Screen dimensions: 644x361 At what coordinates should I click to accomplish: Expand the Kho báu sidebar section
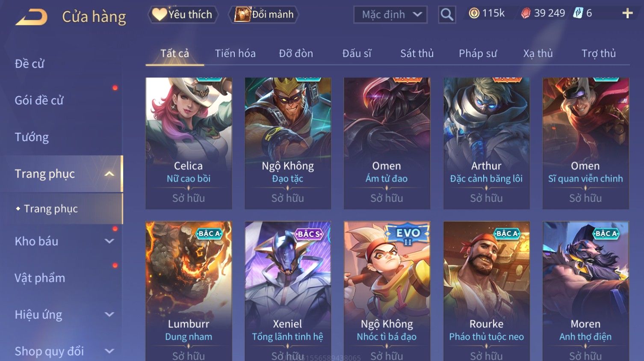click(109, 241)
